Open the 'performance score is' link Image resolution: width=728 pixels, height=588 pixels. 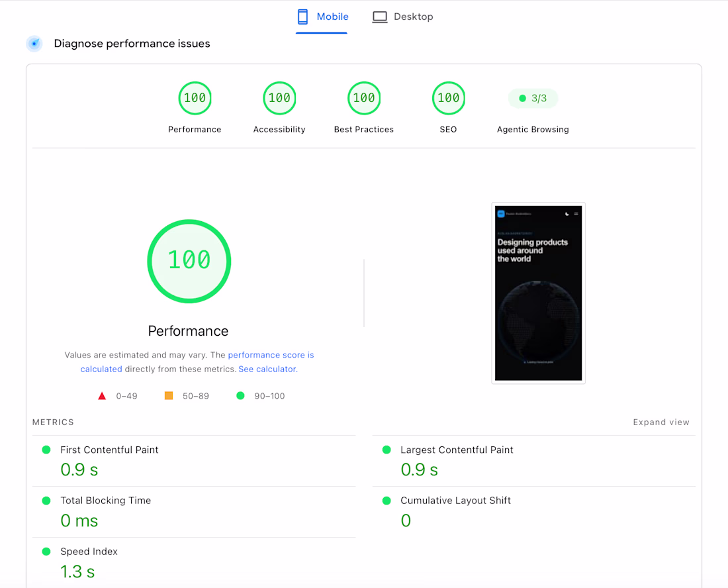[271, 355]
